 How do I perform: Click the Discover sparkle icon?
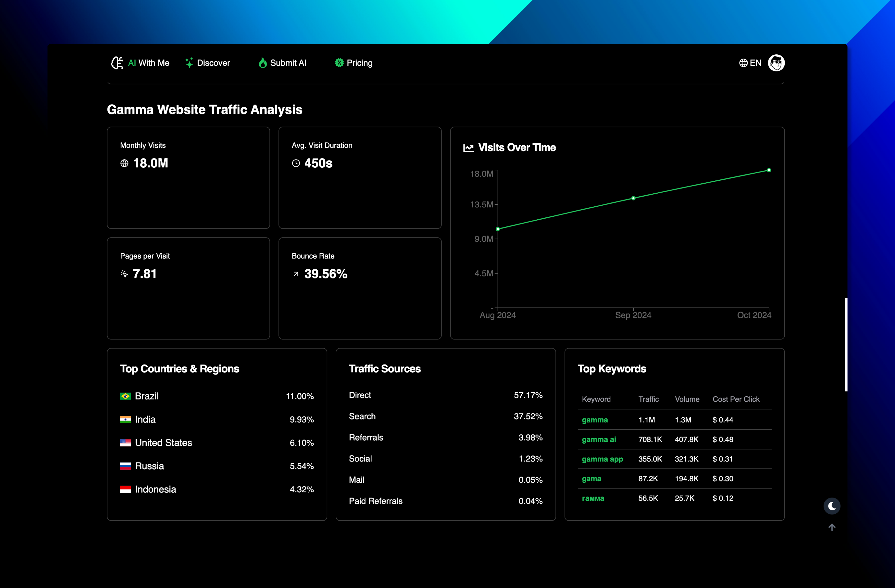click(189, 63)
